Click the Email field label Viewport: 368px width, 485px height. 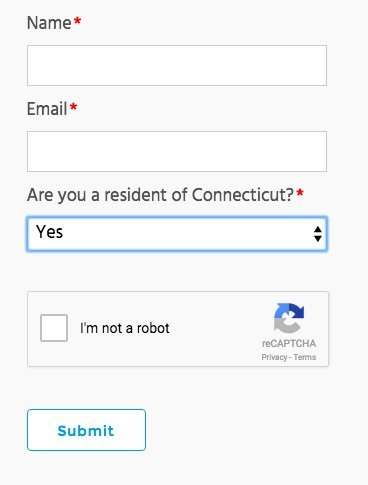click(x=47, y=109)
